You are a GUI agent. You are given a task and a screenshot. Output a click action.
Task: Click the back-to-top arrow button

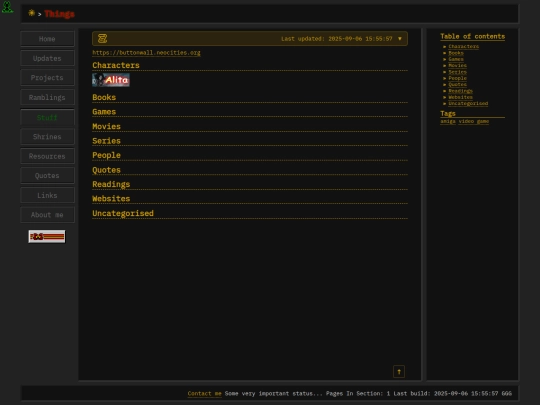[399, 371]
